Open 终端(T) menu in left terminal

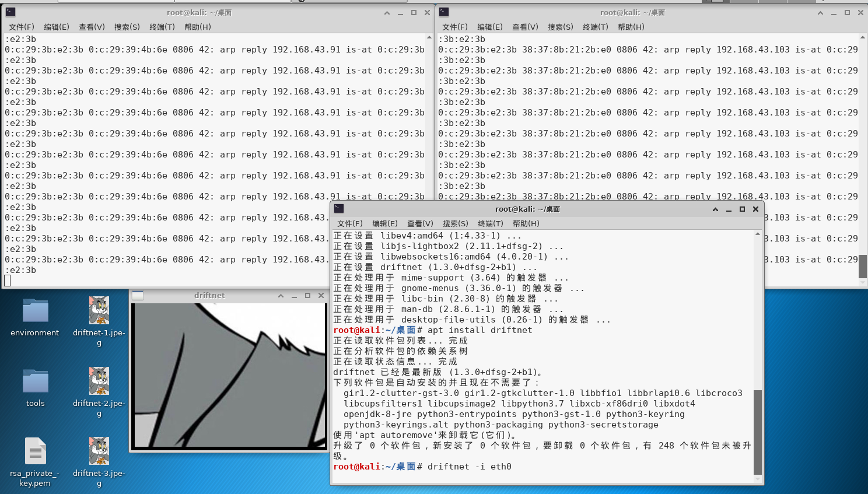pyautogui.click(x=162, y=27)
